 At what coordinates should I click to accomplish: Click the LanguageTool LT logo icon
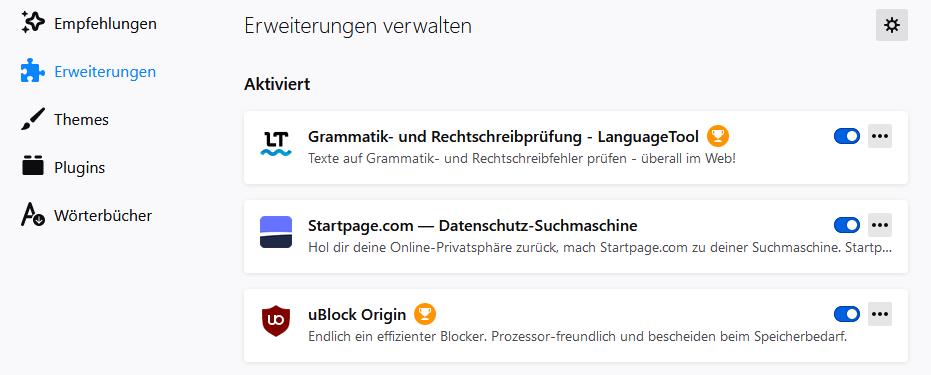(276, 144)
